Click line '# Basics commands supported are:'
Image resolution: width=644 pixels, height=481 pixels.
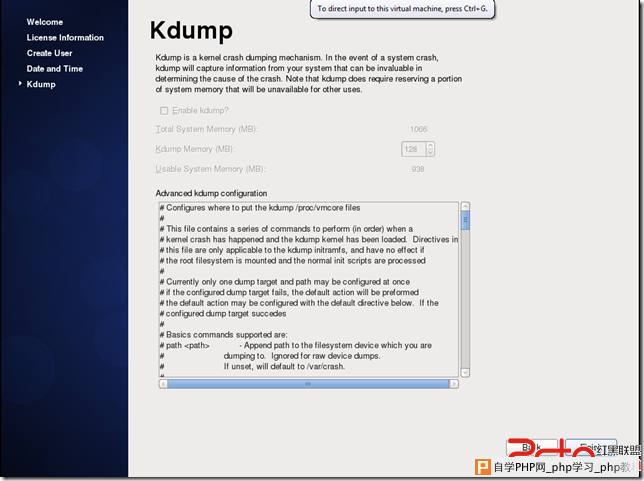[x=224, y=335]
